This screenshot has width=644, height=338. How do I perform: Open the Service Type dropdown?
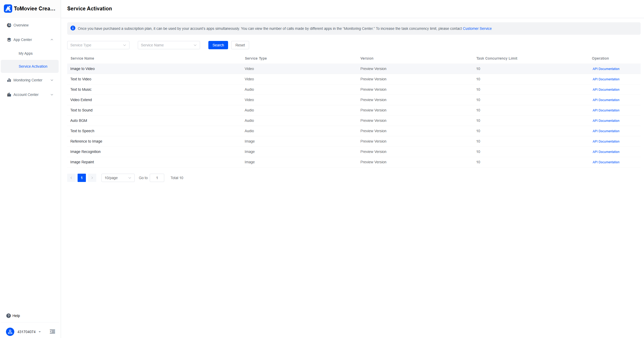pos(98,45)
